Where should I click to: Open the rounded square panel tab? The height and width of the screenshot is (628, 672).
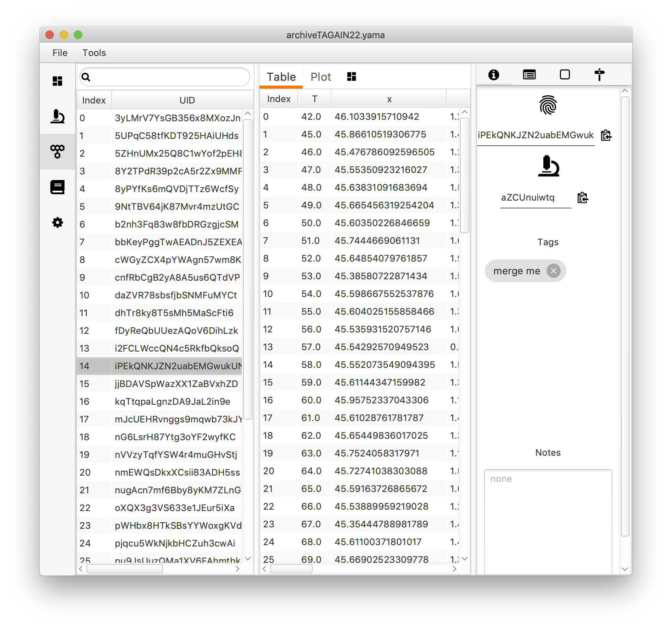pos(565,75)
